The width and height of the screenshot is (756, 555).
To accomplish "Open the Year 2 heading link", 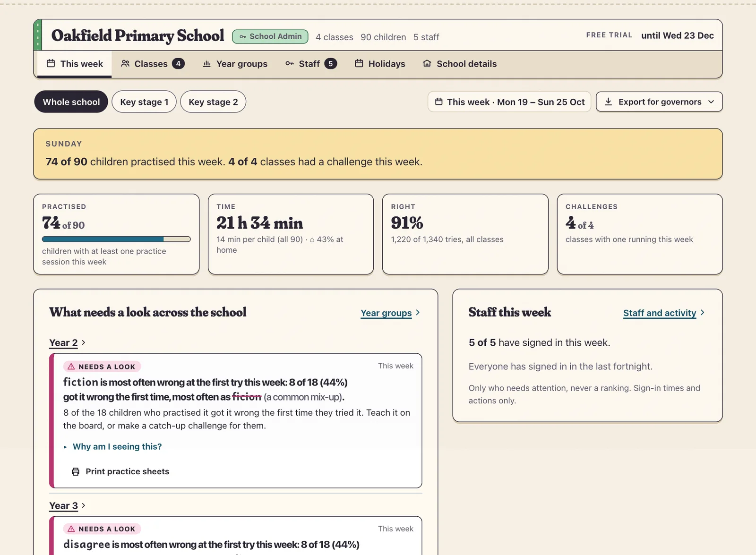I will click(x=63, y=343).
